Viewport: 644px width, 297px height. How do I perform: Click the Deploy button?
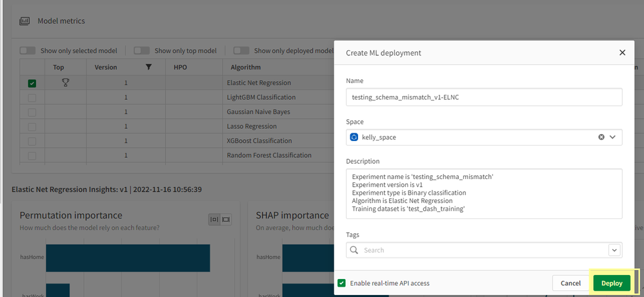(612, 283)
